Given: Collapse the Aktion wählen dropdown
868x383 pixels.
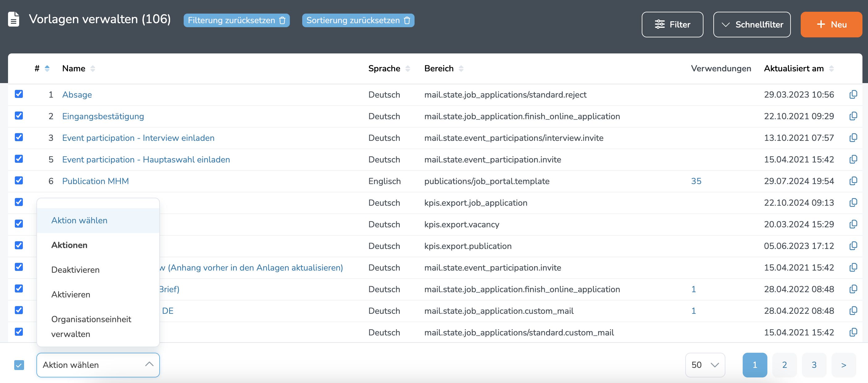Looking at the screenshot, I should (98, 365).
